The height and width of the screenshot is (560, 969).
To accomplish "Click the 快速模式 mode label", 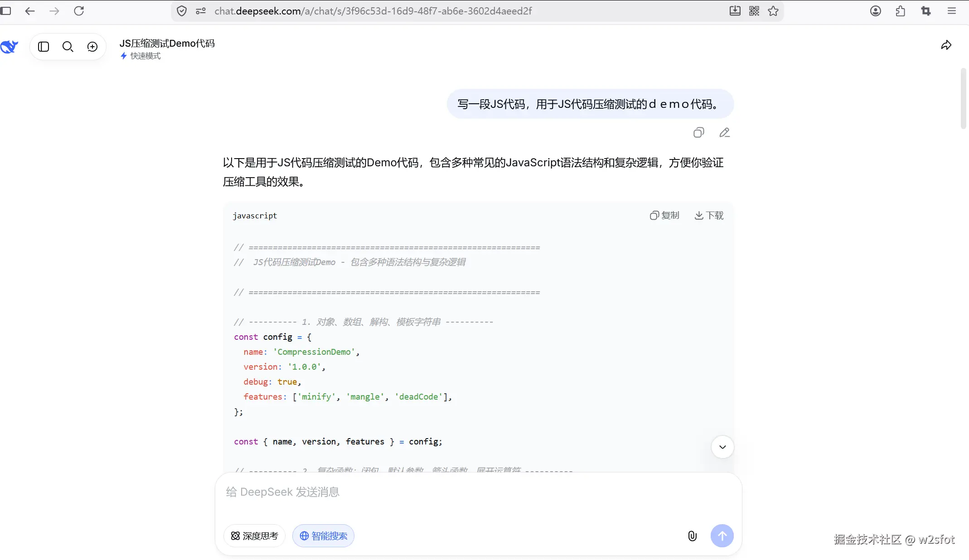I will (141, 56).
